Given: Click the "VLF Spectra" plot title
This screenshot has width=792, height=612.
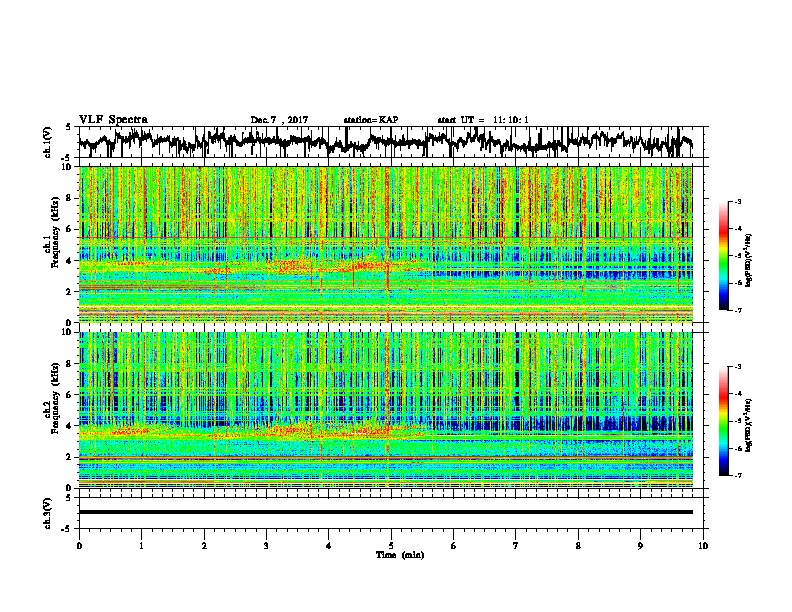Looking at the screenshot, I should pos(113,120).
